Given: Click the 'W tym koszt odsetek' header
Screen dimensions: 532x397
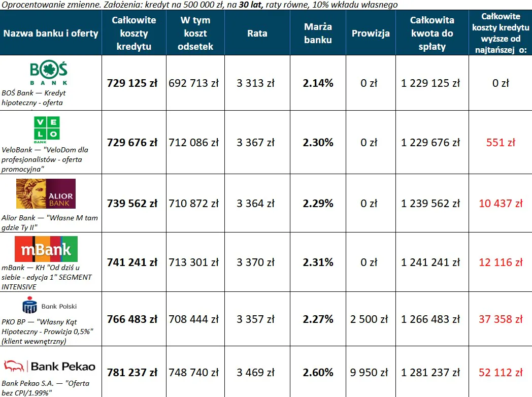Looking at the screenshot, I should (x=195, y=34).
